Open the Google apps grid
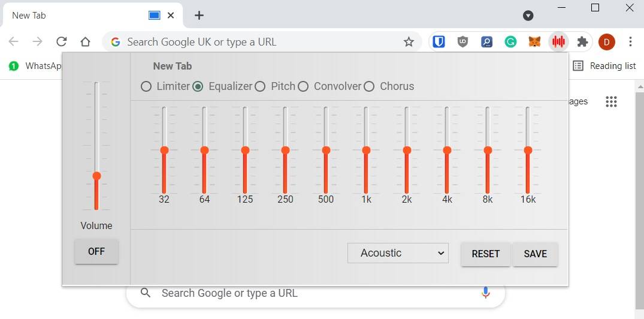Viewport: 644px width, 319px height. [611, 101]
